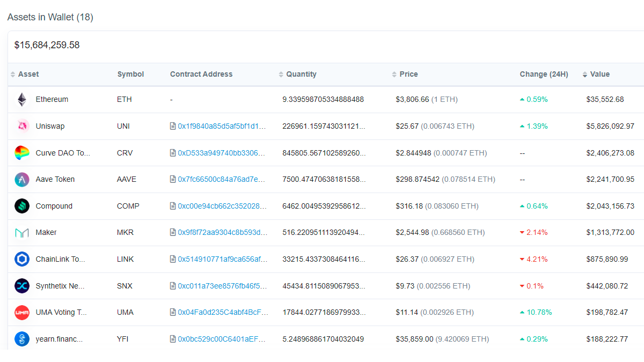Click the Compound asset name
644x362 pixels.
coord(54,206)
